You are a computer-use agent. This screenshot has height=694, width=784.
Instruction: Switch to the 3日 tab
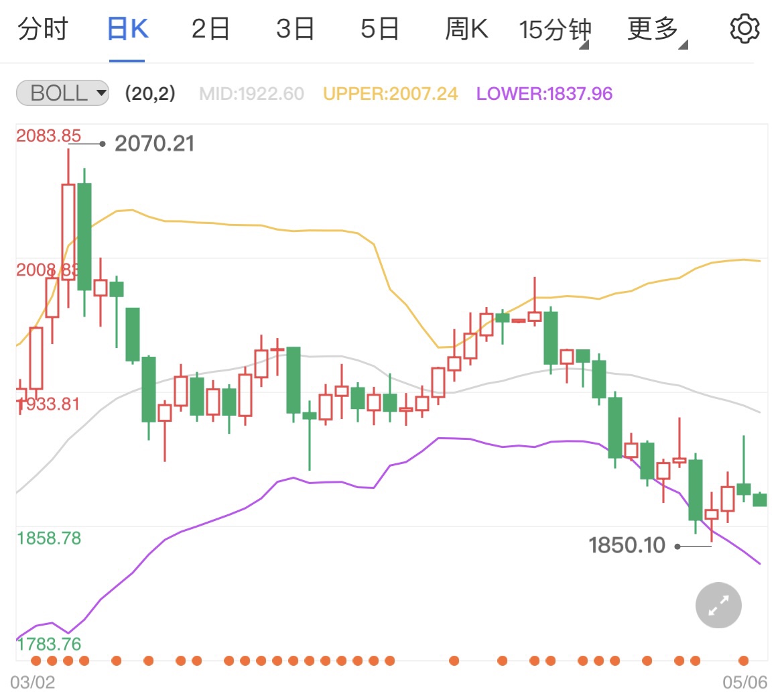[x=295, y=29]
